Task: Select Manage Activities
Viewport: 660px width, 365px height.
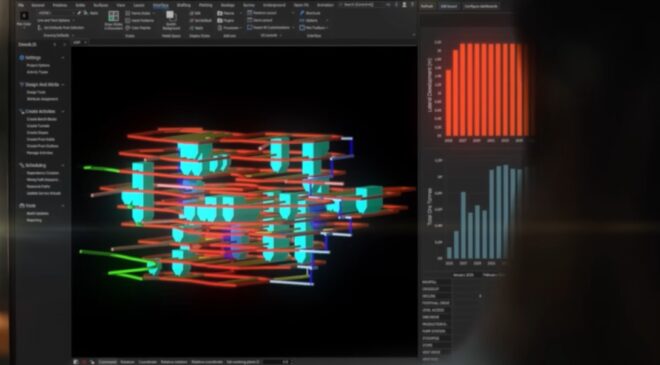Action: tap(40, 153)
